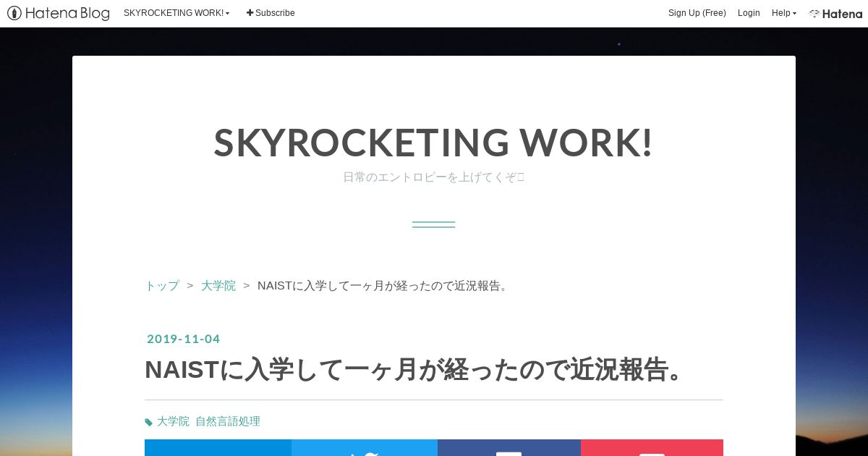The height and width of the screenshot is (456, 868).
Task: Bookmark the post with the dark blue share button
Action: (x=218, y=448)
